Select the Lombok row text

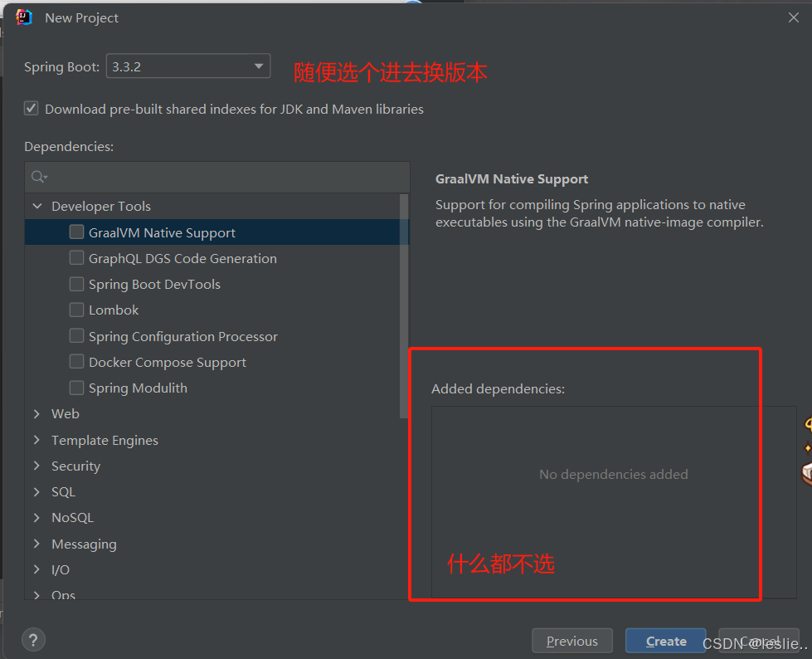click(x=114, y=310)
